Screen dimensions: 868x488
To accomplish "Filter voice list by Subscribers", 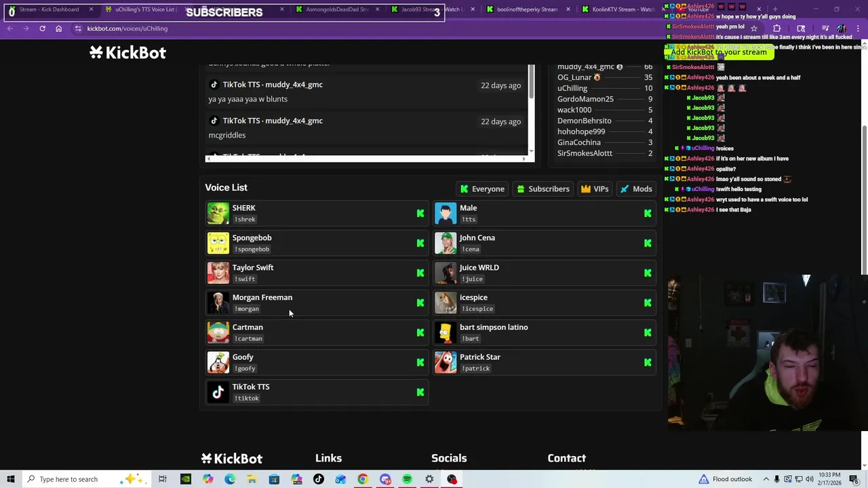I will click(x=543, y=189).
